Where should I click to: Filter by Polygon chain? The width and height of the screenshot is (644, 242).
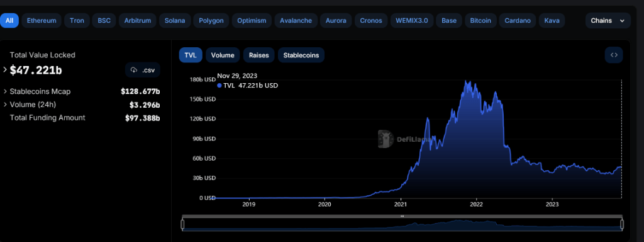point(211,21)
